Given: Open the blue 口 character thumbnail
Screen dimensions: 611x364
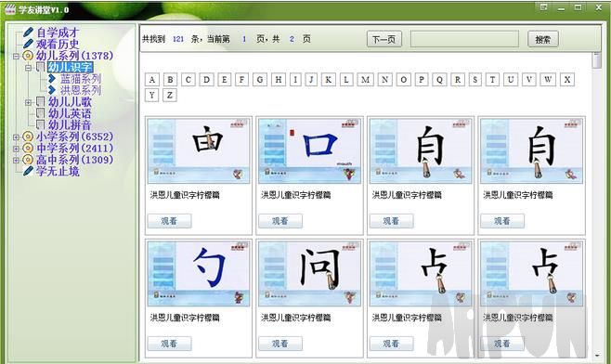Looking at the screenshot, I should [x=310, y=151].
